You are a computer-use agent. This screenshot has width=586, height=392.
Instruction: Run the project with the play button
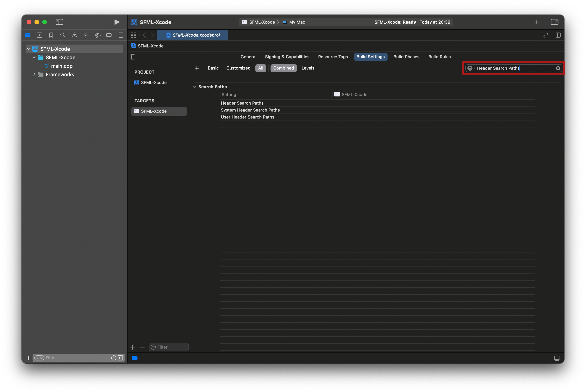tap(116, 22)
